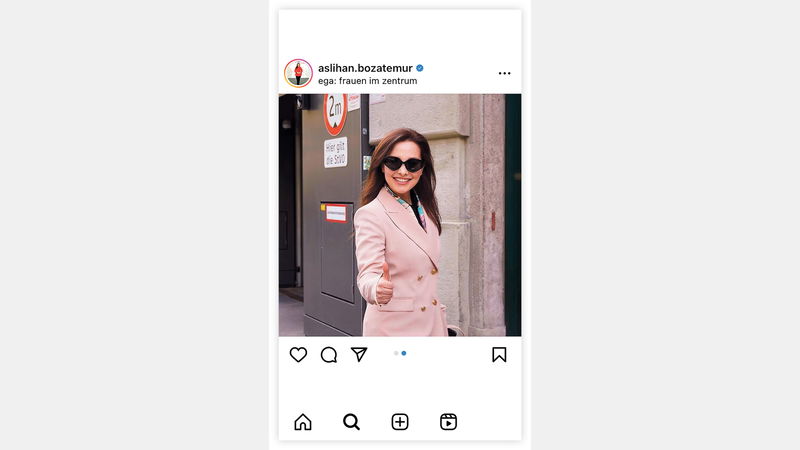This screenshot has height=450, width=800.
Task: Create a new post with the plus icon
Action: point(400,422)
